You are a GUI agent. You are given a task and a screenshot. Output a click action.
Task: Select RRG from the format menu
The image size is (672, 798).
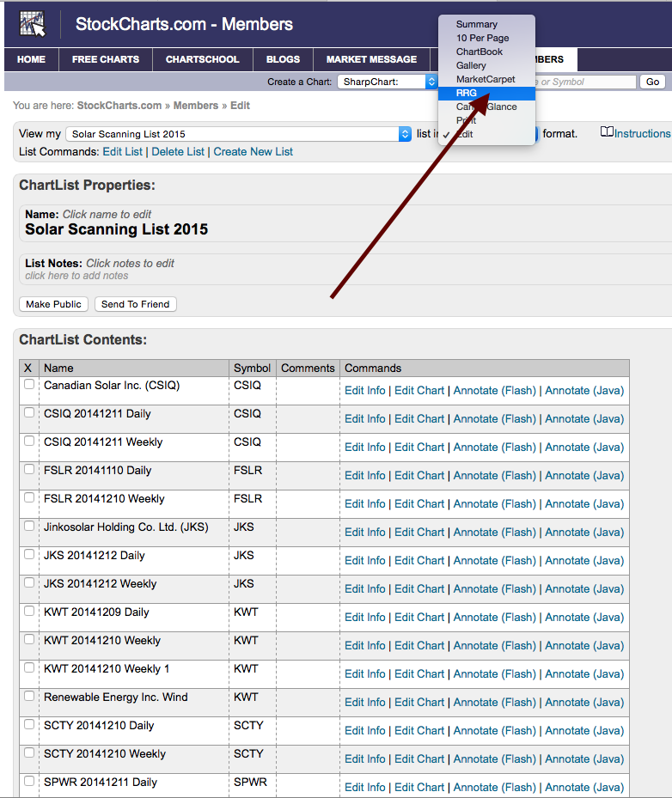coord(486,93)
